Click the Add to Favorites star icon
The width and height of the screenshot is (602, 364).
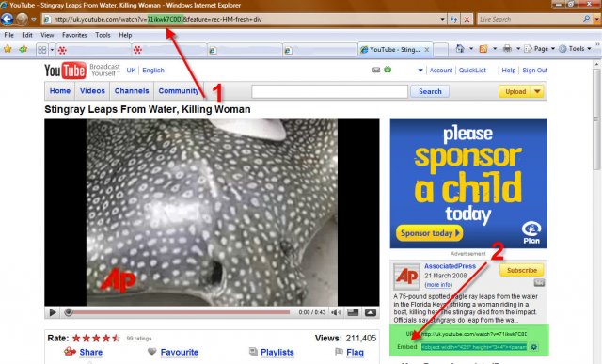(x=24, y=49)
